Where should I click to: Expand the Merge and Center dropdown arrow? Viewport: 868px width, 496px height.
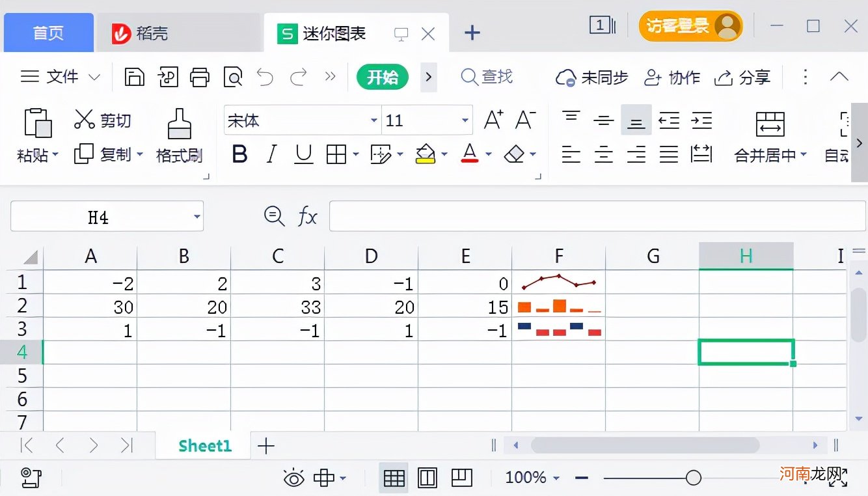(804, 155)
